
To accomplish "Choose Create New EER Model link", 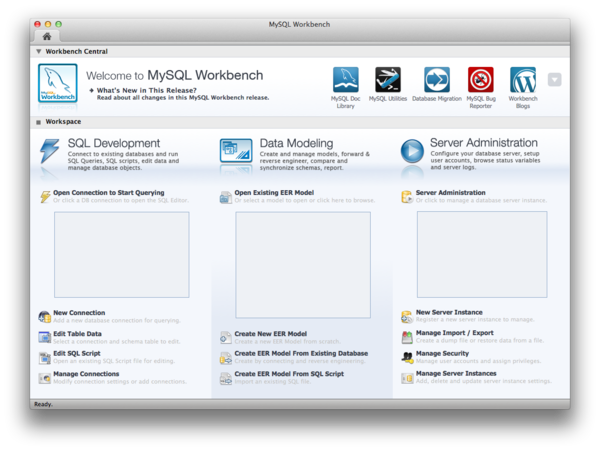I will pyautogui.click(x=271, y=334).
